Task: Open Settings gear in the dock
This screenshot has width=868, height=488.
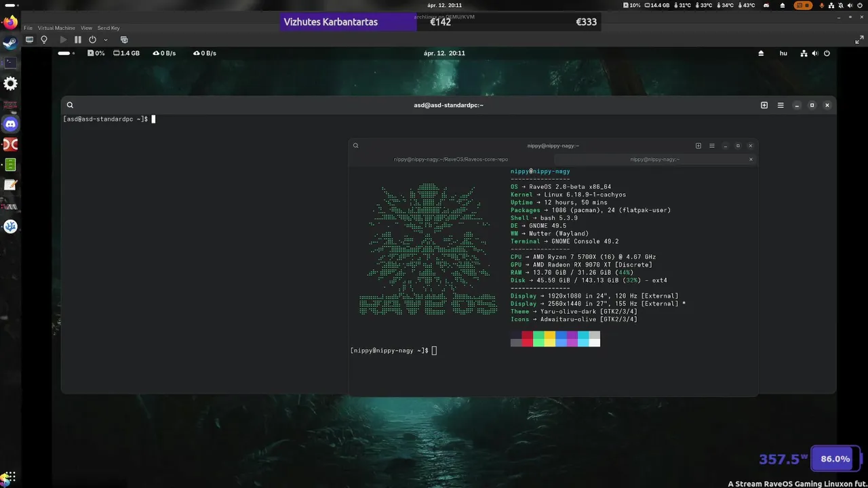Action: (x=10, y=83)
